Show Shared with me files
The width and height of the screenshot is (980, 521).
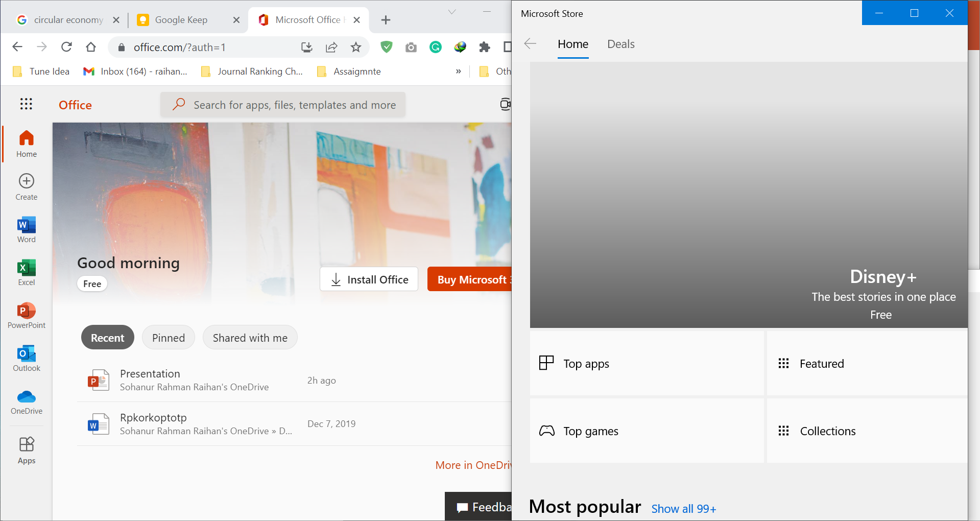pos(250,338)
